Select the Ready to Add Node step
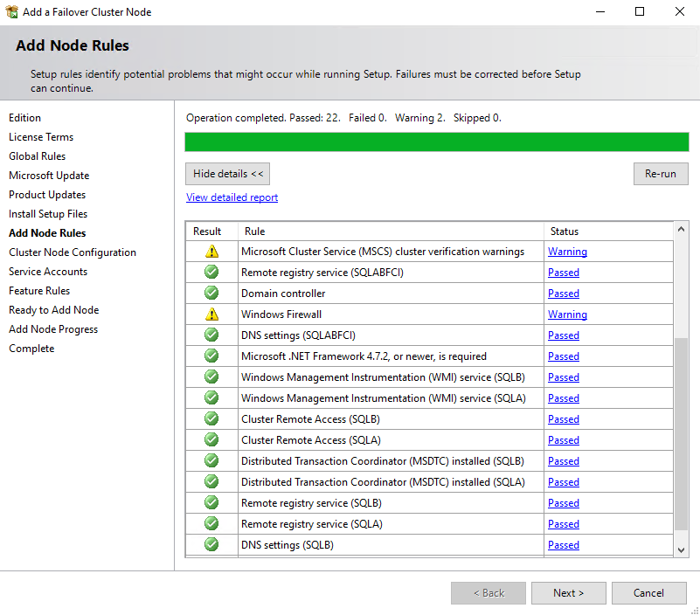Screen dimensions: 700x615 54,310
